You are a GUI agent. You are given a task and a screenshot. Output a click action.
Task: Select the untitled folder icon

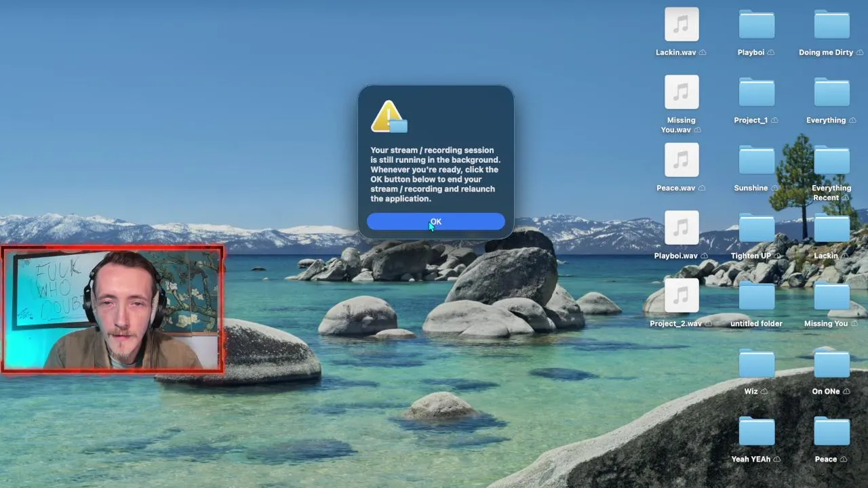click(757, 296)
